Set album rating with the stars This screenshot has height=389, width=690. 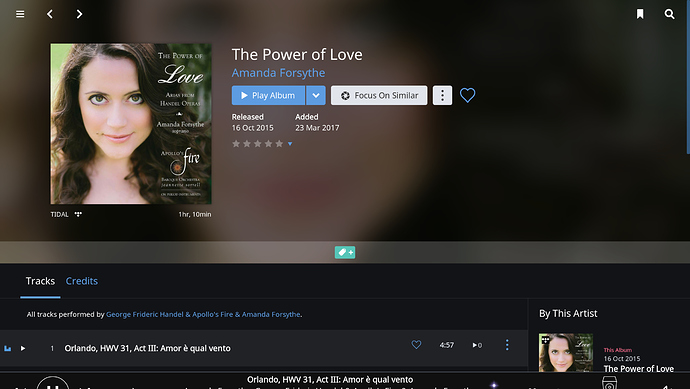click(x=257, y=144)
